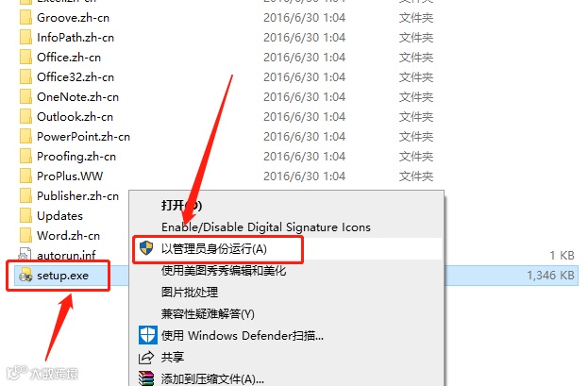Click the share arrow icon
The image size is (588, 386).
coord(146,357)
